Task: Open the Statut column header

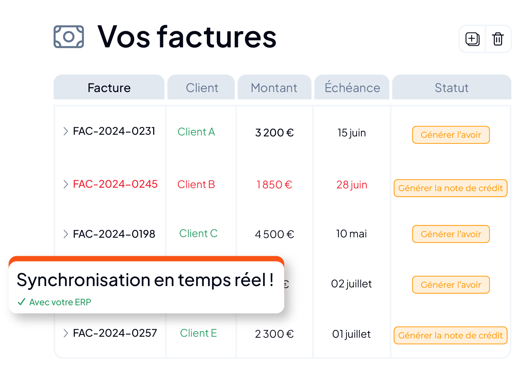Action: [x=452, y=87]
